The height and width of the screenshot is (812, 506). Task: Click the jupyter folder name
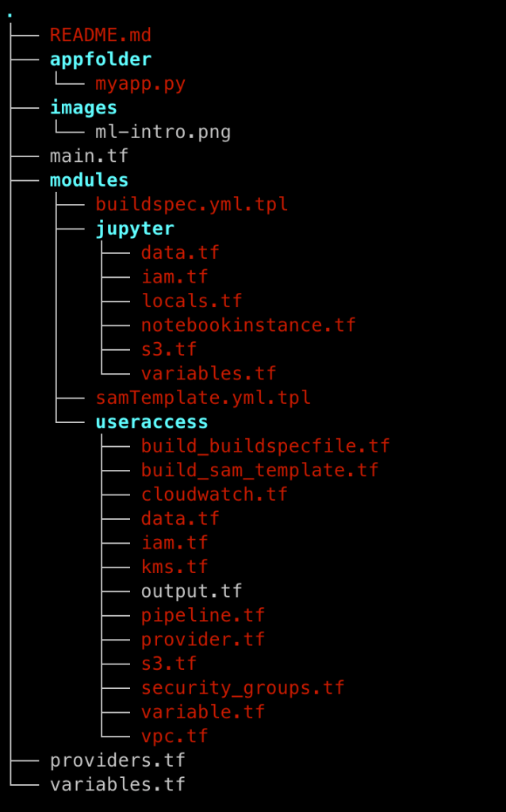pyautogui.click(x=135, y=229)
